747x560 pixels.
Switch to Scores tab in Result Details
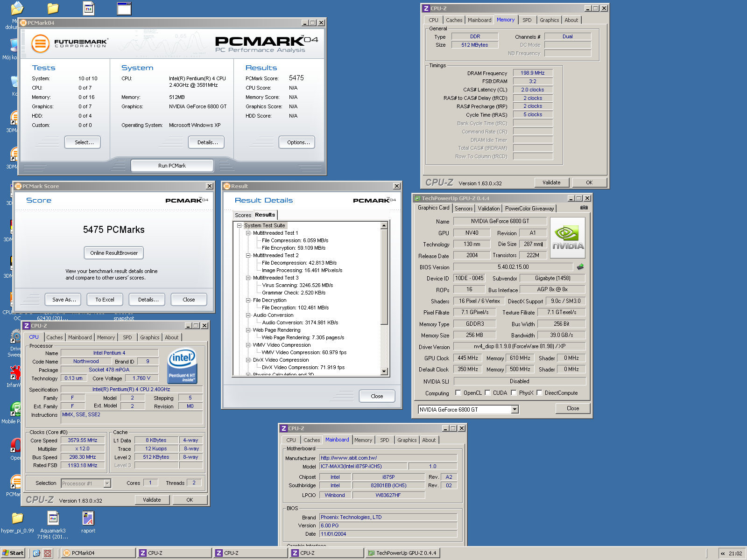[x=243, y=215]
